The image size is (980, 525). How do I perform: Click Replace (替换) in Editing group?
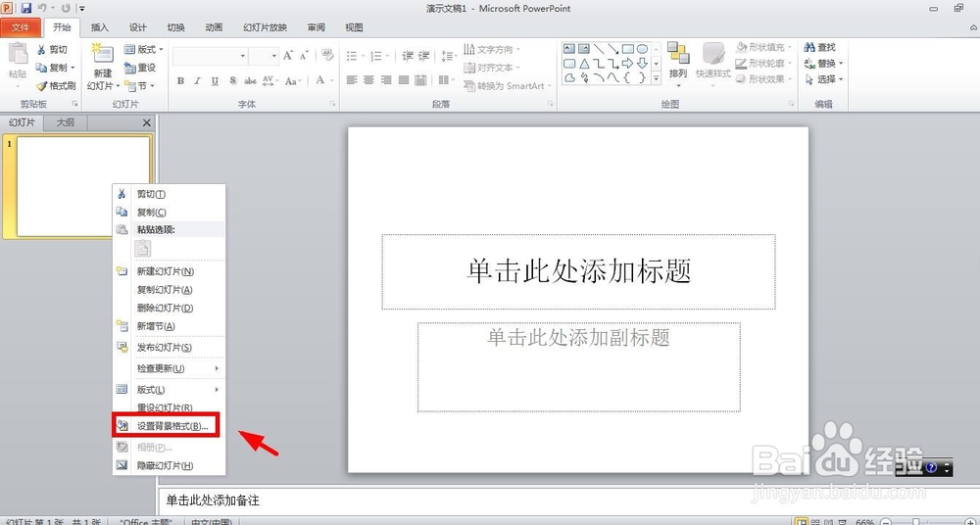[x=824, y=63]
